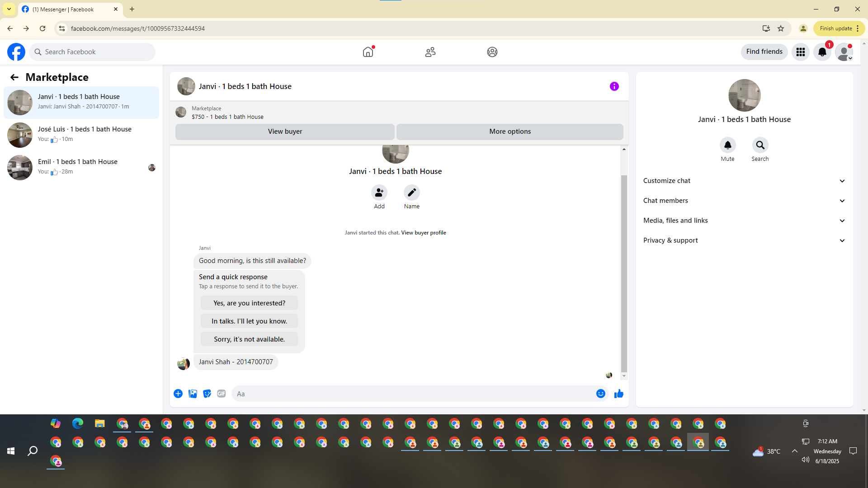Expand the Chat members section
The image size is (868, 488).
[x=745, y=201]
